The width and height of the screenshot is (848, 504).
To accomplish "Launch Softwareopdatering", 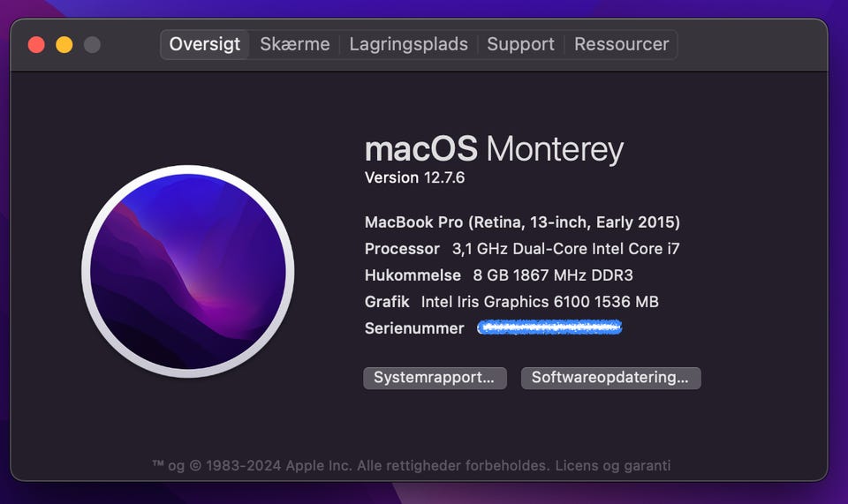I will [x=610, y=378].
